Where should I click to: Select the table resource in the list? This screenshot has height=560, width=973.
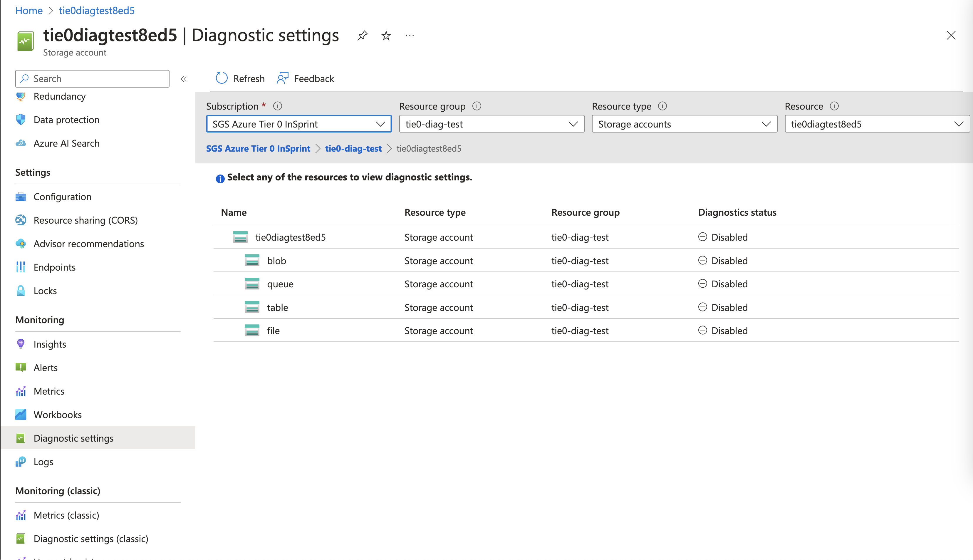coord(278,307)
